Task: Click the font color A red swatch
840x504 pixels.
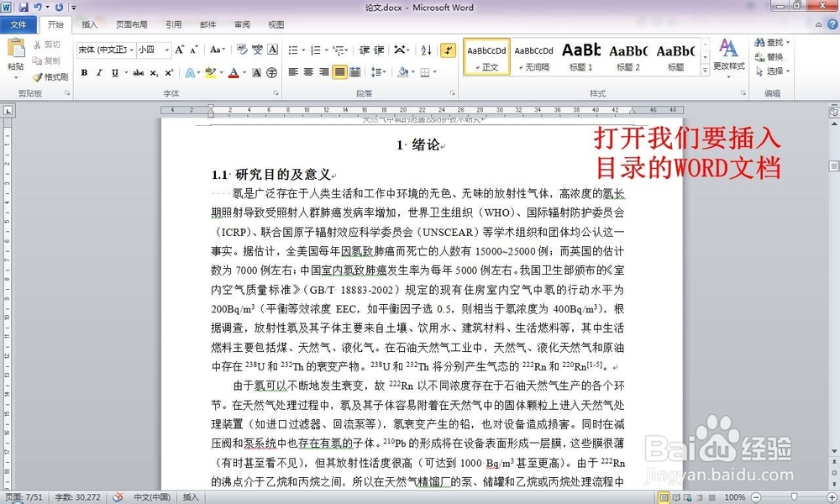Action: click(x=234, y=72)
